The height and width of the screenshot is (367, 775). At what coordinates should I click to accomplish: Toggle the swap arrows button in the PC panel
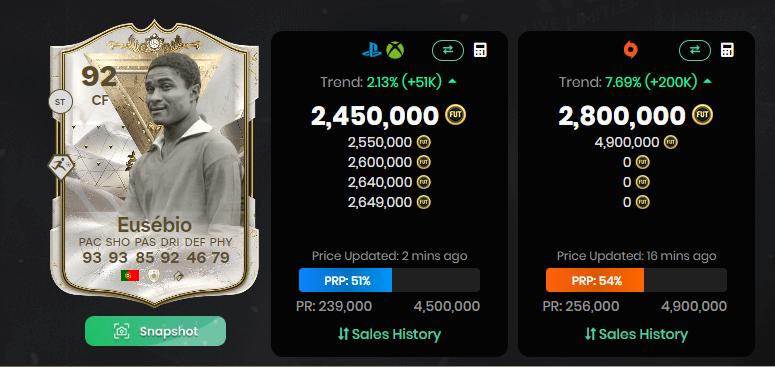click(695, 50)
